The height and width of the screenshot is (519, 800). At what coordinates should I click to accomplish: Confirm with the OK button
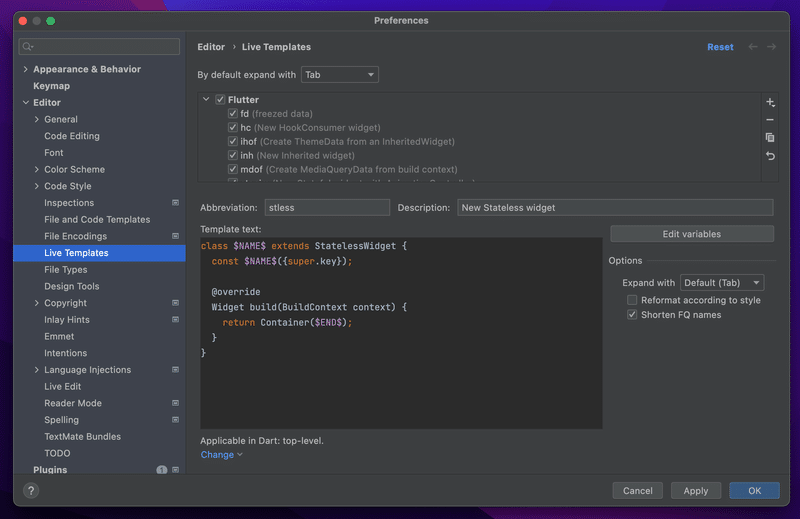pyautogui.click(x=754, y=490)
